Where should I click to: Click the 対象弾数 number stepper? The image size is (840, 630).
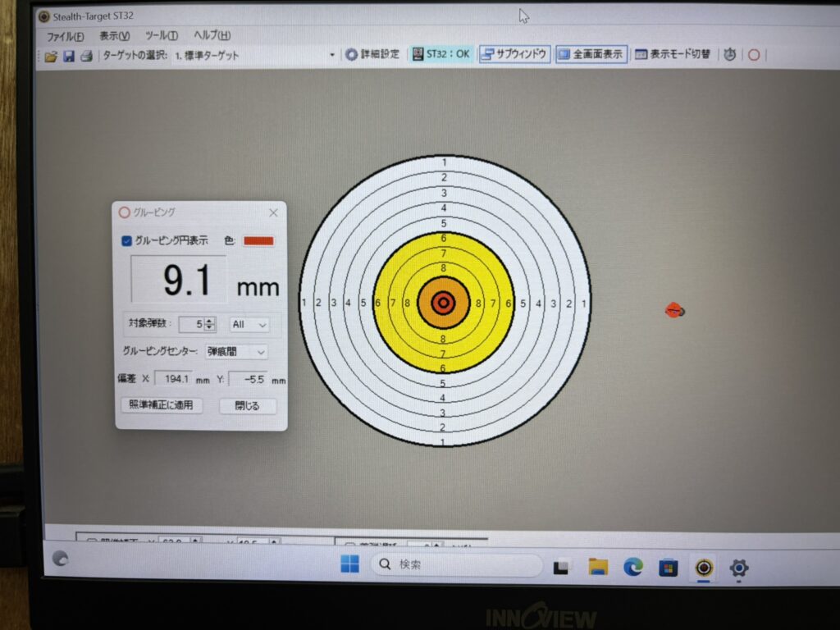click(210, 325)
